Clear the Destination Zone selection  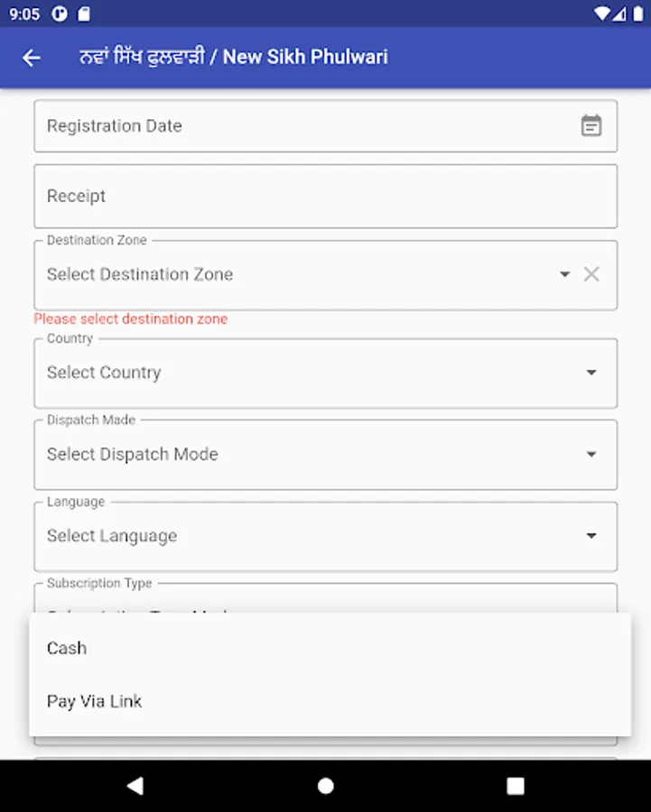591,274
